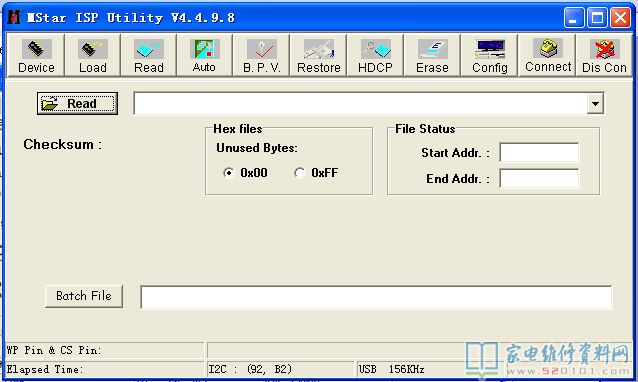The image size is (638, 382).
Task: Open the HDCP tool
Action: [376, 55]
